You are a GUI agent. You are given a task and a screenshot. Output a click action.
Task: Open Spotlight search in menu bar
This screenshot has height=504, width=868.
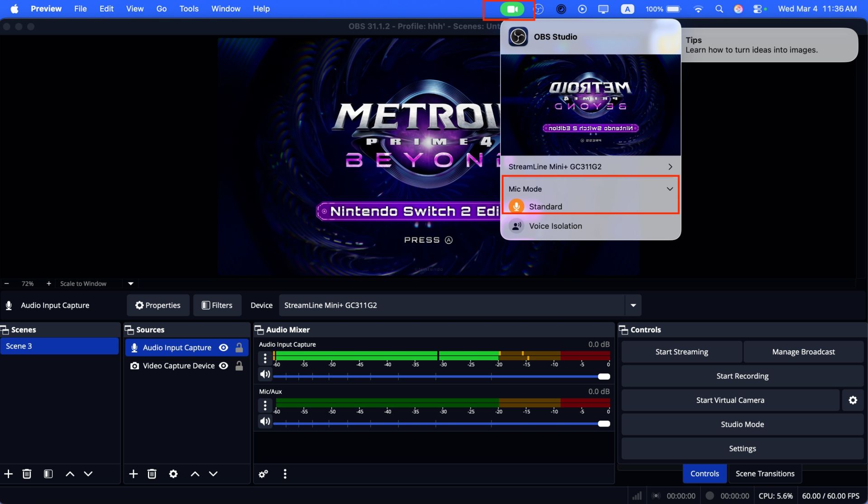(x=719, y=9)
